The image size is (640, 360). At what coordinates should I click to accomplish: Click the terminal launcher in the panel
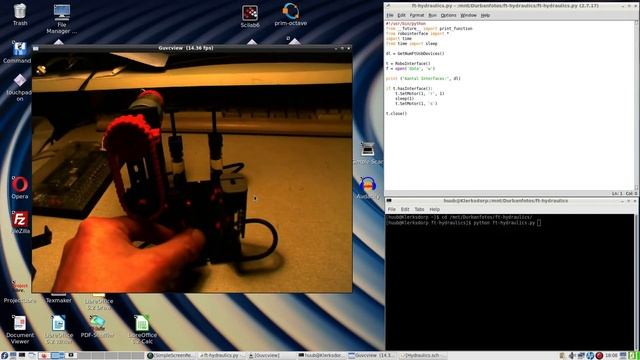[x=22, y=356]
